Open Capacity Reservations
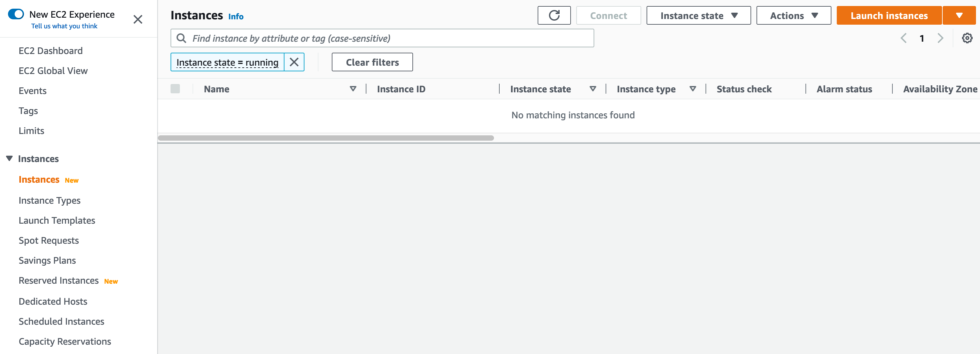Image resolution: width=980 pixels, height=354 pixels. click(x=65, y=341)
